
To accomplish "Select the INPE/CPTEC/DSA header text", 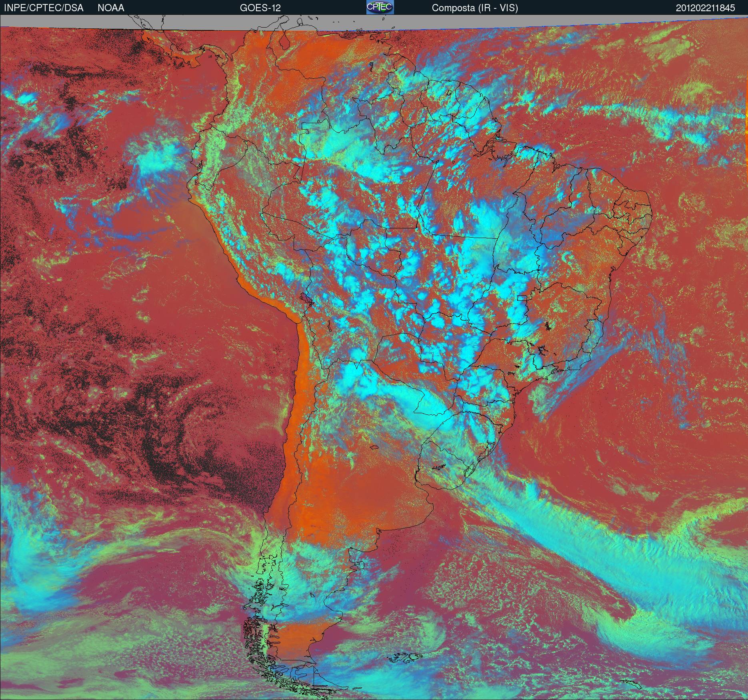I will pyautogui.click(x=44, y=8).
